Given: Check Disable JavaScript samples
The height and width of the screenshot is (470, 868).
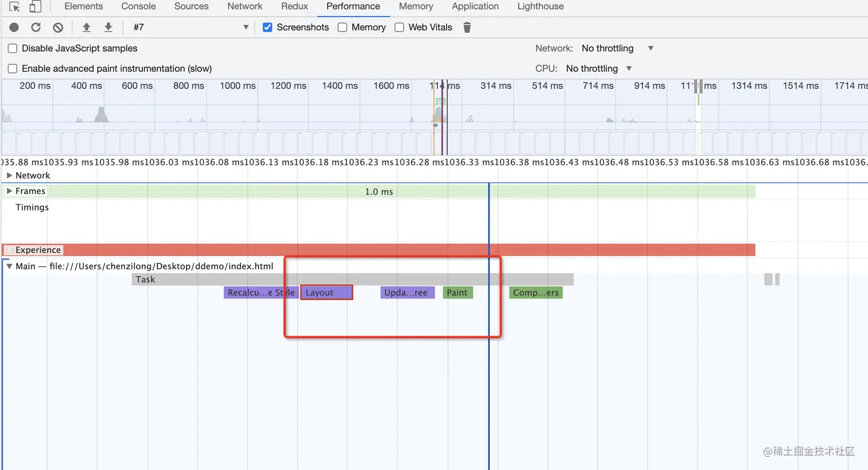Looking at the screenshot, I should [x=13, y=48].
